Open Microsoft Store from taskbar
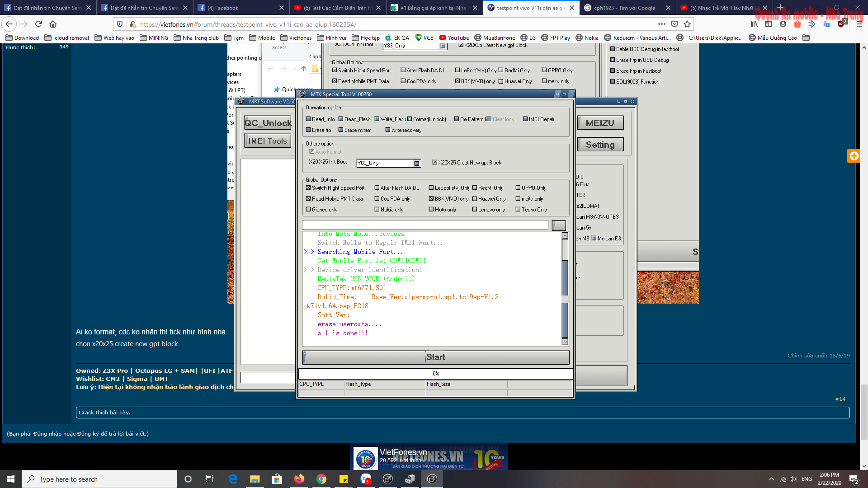 point(277,479)
